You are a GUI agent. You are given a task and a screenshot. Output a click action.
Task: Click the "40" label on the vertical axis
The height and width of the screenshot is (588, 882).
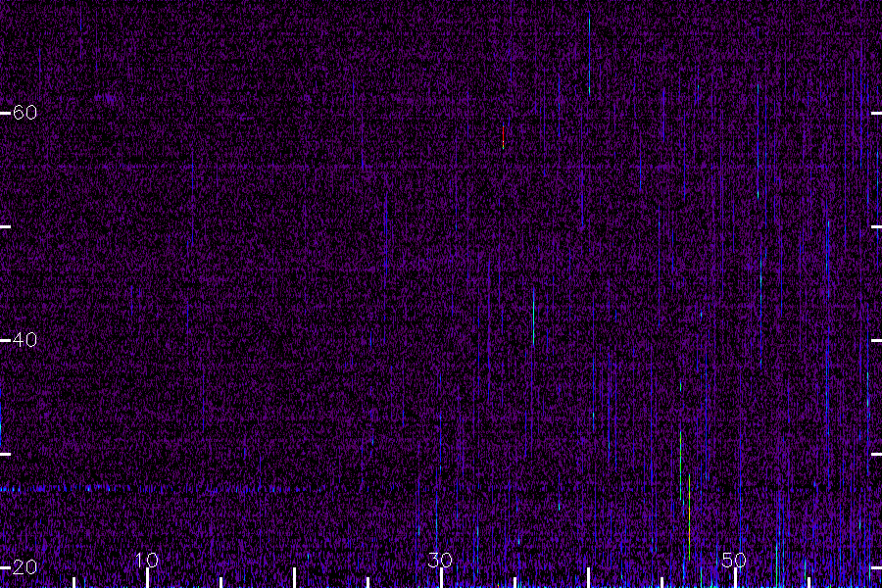point(24,340)
